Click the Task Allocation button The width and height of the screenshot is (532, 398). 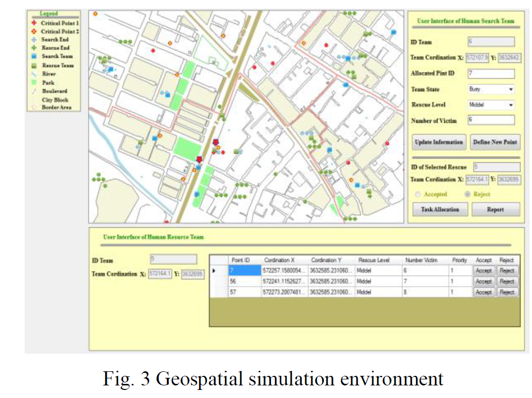440,210
